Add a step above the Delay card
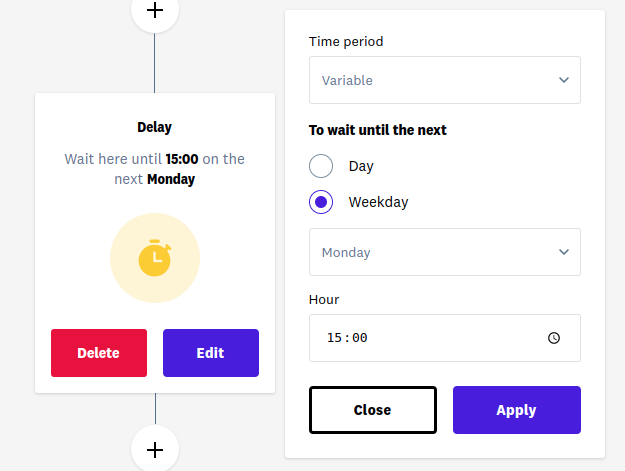625x471 pixels. coord(155,10)
